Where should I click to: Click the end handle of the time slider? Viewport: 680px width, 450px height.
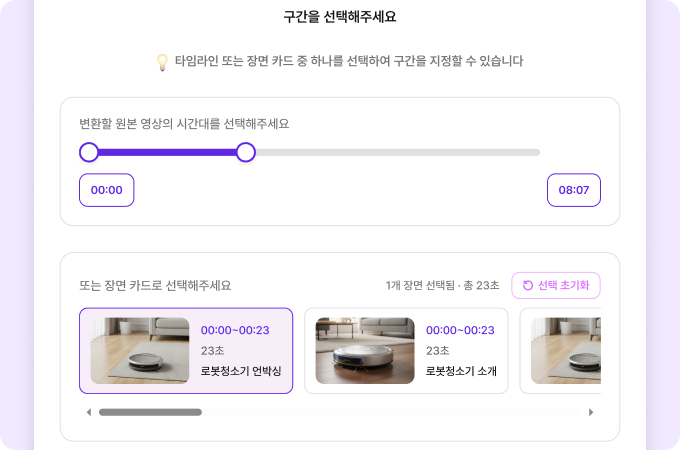pos(246,152)
